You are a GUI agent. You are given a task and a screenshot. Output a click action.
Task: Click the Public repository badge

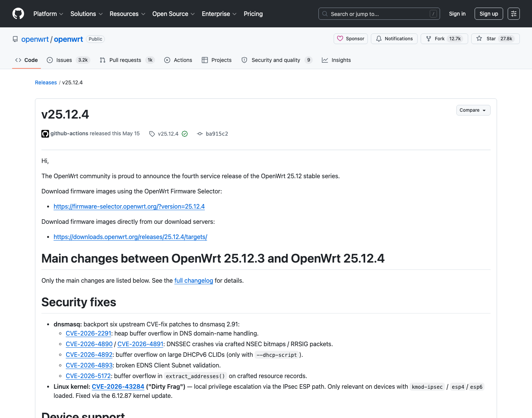coord(95,39)
